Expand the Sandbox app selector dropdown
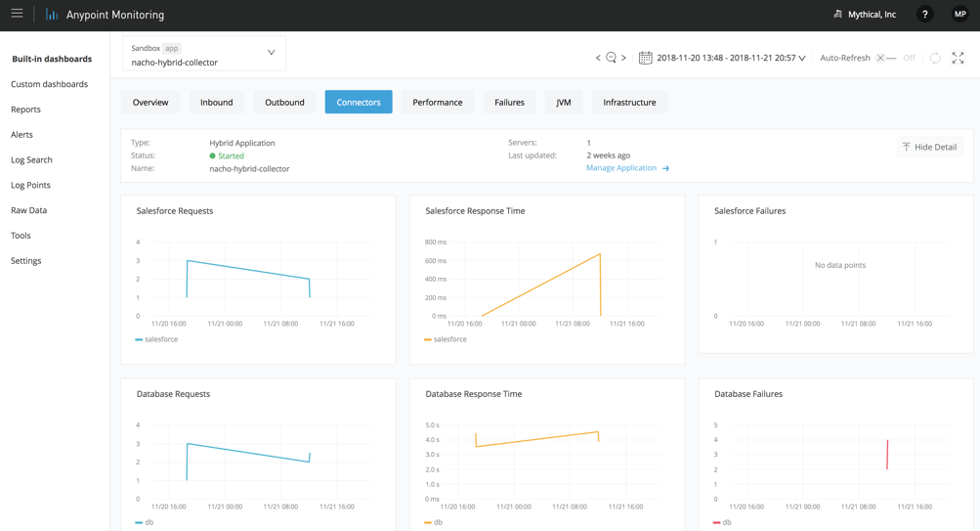The height and width of the screenshot is (531, 980). (204, 53)
